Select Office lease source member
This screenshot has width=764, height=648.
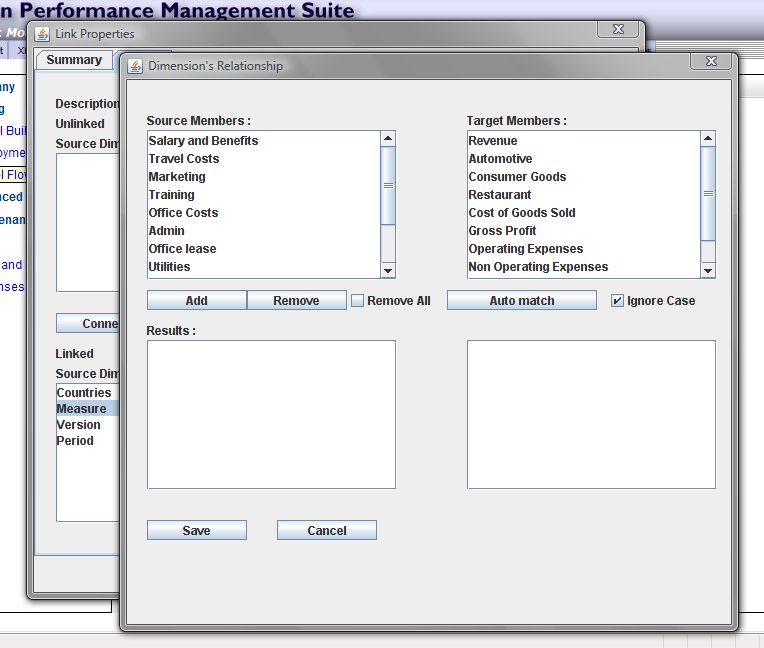182,249
